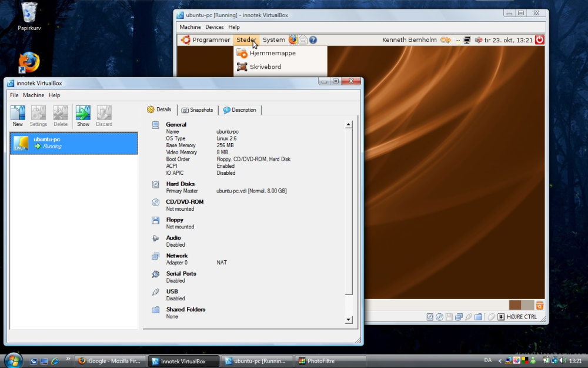Open the trash applet in Ubuntu bottom panel
Image resolution: width=588 pixels, height=368 pixels.
(x=539, y=305)
